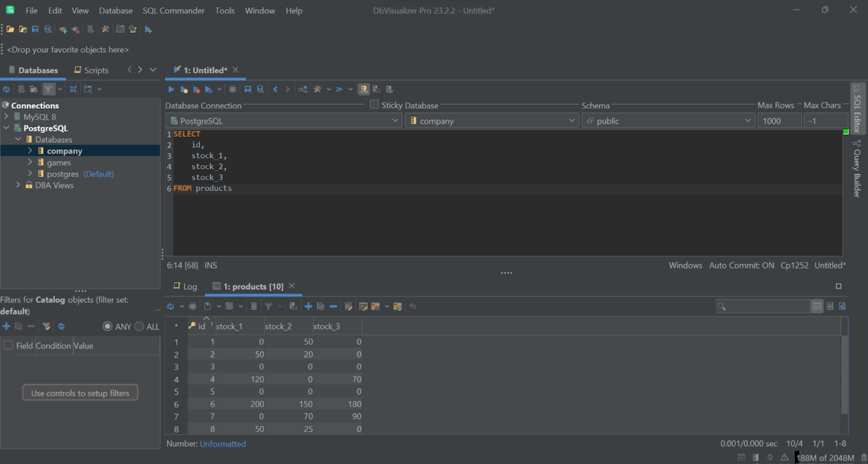Delete selected row with the minus icon in grid toolbar
The height and width of the screenshot is (464, 868).
(x=333, y=306)
